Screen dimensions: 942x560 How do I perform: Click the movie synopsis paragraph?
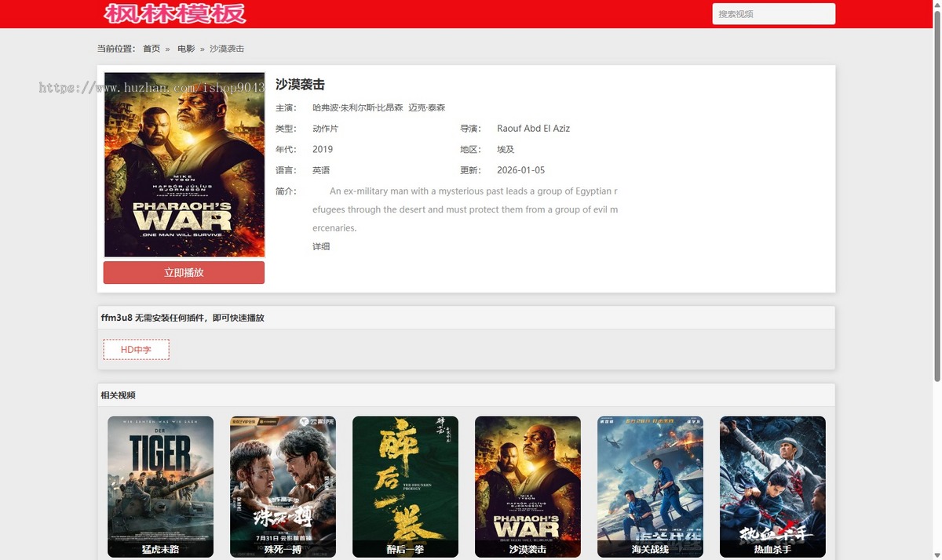click(x=465, y=209)
